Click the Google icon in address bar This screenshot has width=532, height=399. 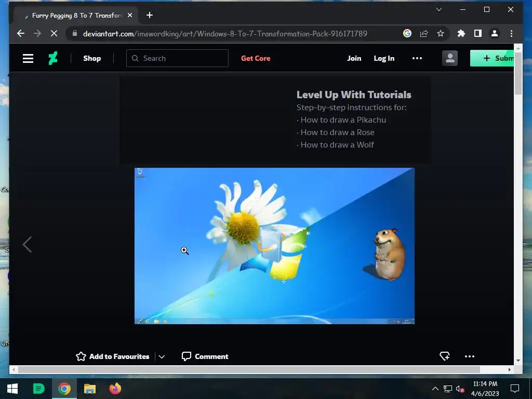click(x=407, y=33)
